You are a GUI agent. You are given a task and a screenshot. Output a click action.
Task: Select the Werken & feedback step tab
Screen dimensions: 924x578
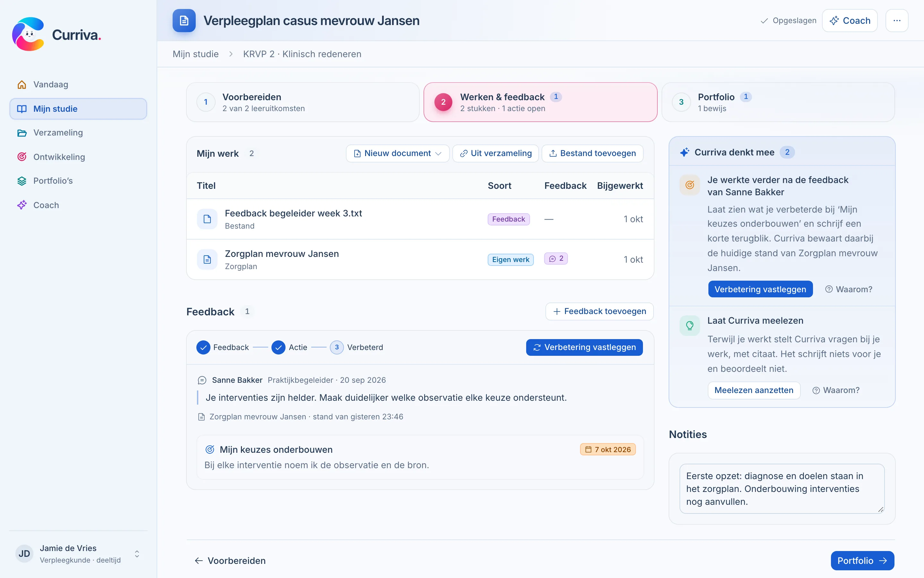point(540,102)
